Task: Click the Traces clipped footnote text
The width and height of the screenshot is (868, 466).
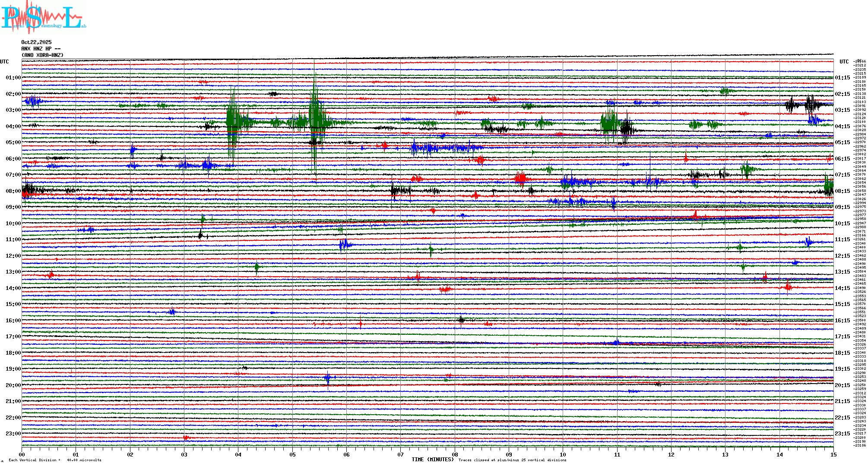Action: [512, 460]
